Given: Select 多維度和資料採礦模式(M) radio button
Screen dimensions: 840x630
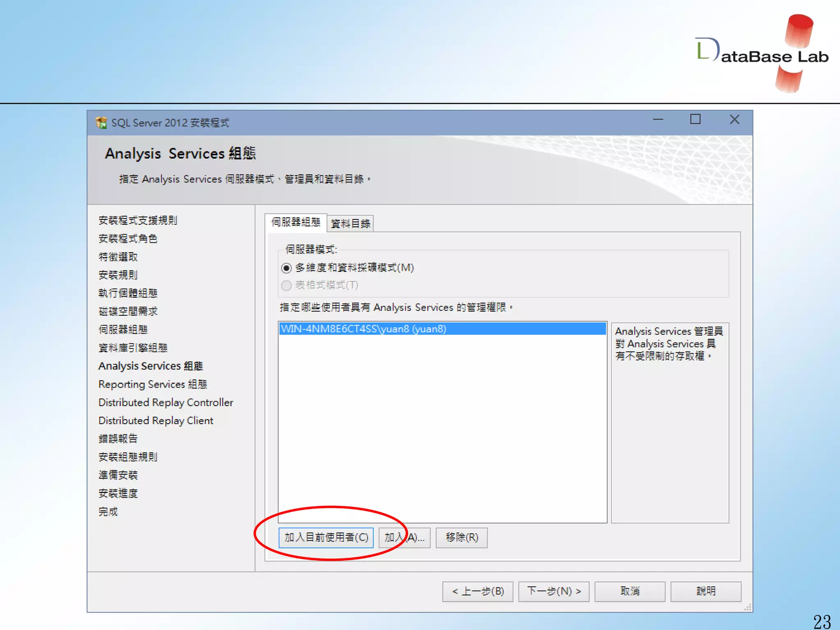Looking at the screenshot, I should coord(286,268).
